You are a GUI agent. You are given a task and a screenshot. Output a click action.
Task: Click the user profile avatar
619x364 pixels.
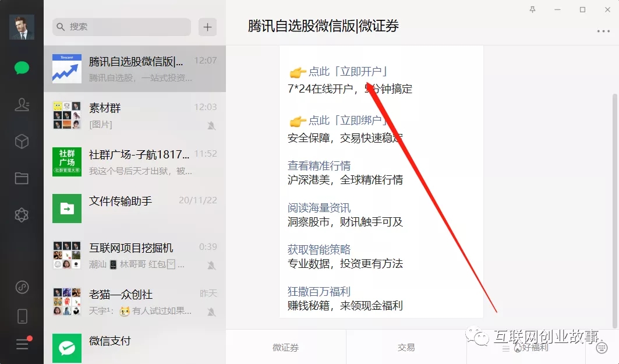pyautogui.click(x=22, y=27)
